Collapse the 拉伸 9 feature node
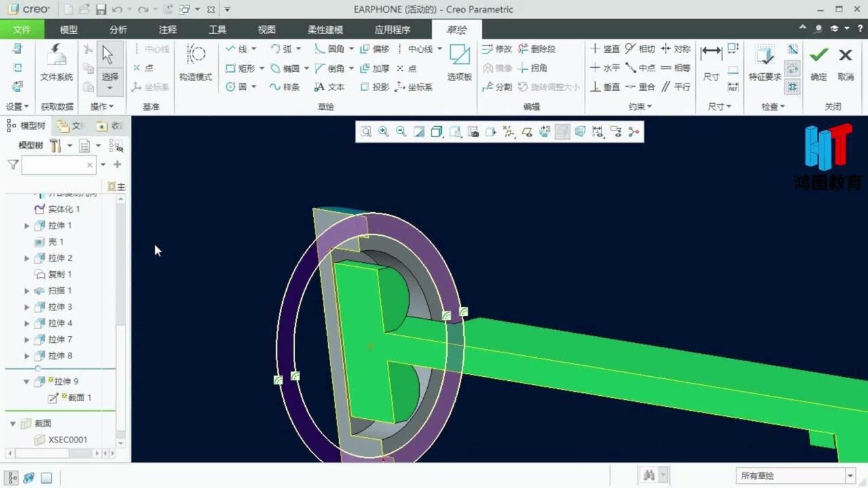Image resolution: width=868 pixels, height=488 pixels. [27, 382]
